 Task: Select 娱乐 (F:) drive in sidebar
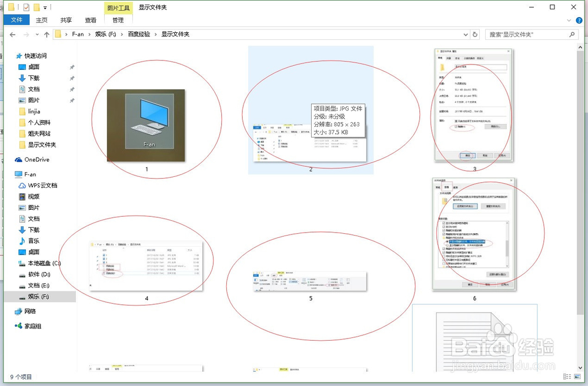point(38,297)
